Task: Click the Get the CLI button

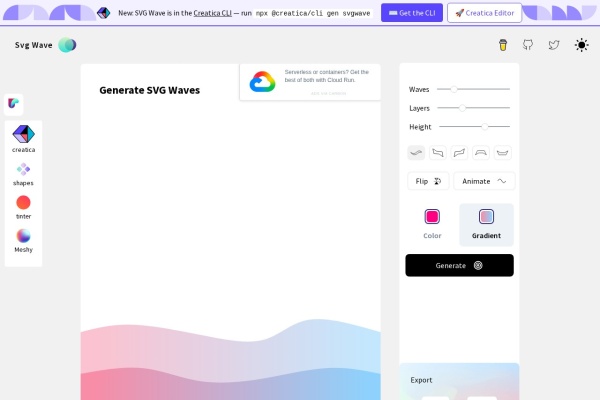Action: tap(412, 13)
